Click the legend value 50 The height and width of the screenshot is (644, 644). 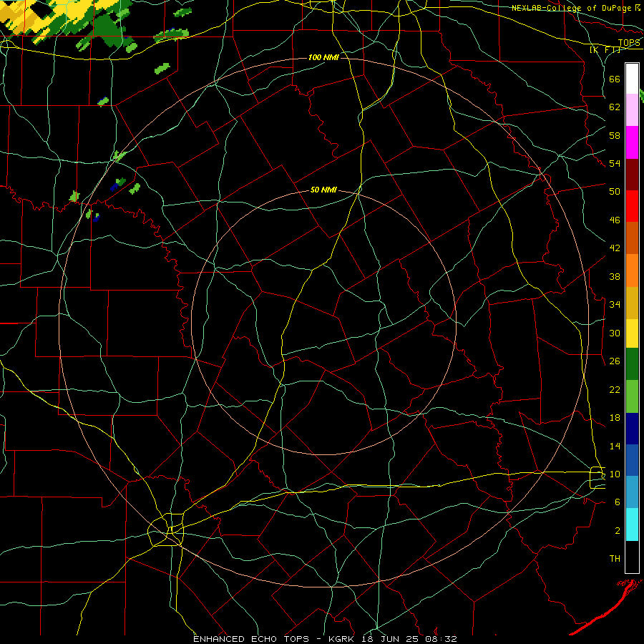click(x=615, y=191)
